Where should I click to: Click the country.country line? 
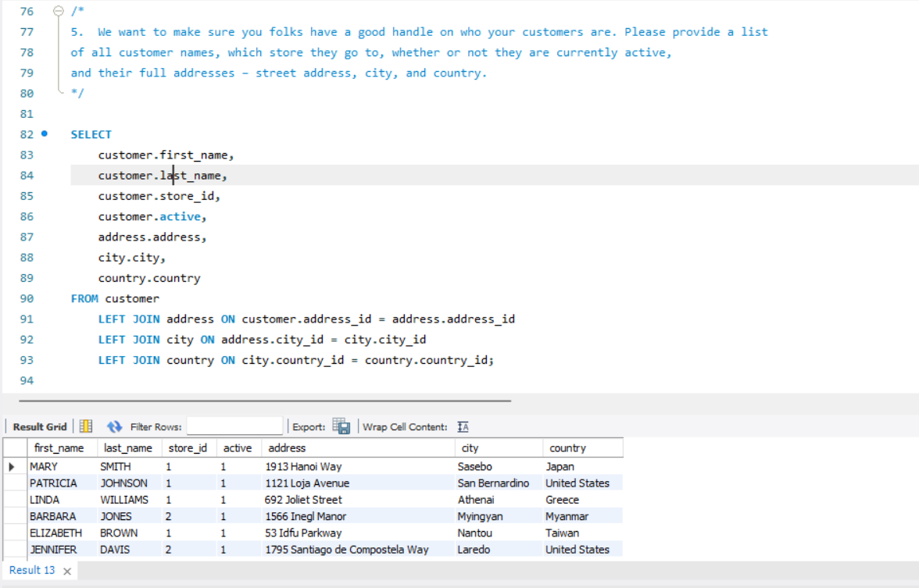[x=148, y=278]
